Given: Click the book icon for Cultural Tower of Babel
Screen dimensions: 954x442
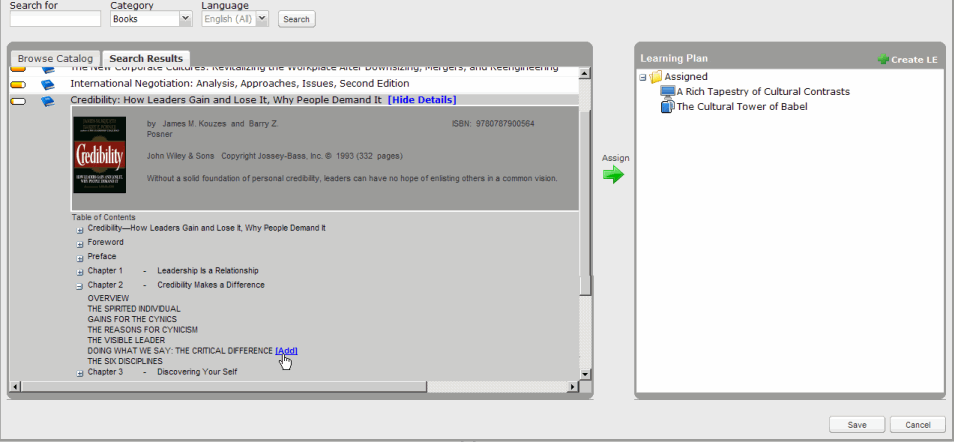Looking at the screenshot, I should (x=668, y=107).
